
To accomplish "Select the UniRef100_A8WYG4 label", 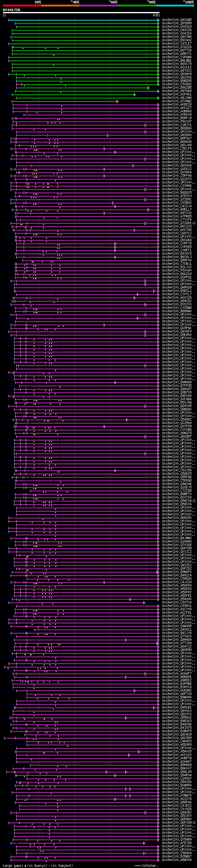I will pos(177,860).
